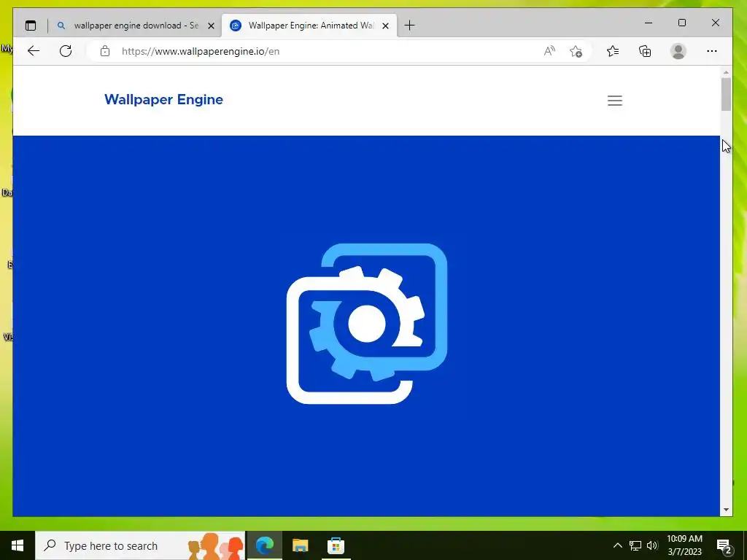Viewport: 747px width, 560px height.
Task: Open the tab actions menu icon
Action: click(x=31, y=26)
